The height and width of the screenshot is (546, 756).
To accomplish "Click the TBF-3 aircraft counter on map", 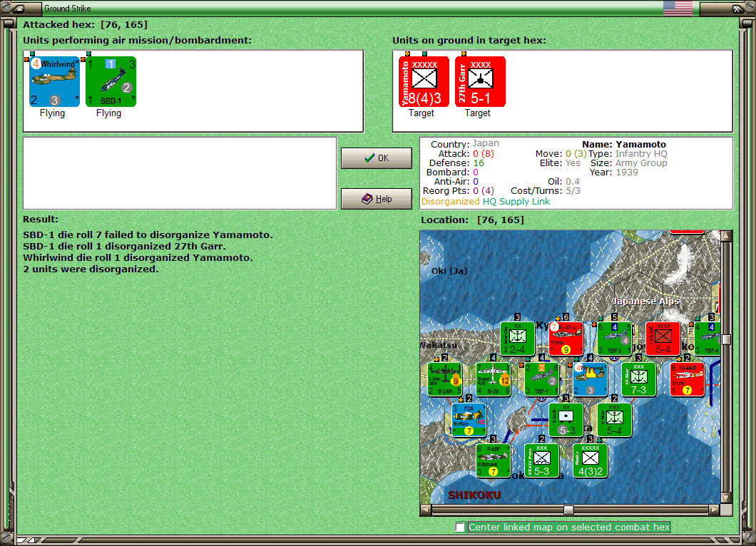I will [x=614, y=339].
